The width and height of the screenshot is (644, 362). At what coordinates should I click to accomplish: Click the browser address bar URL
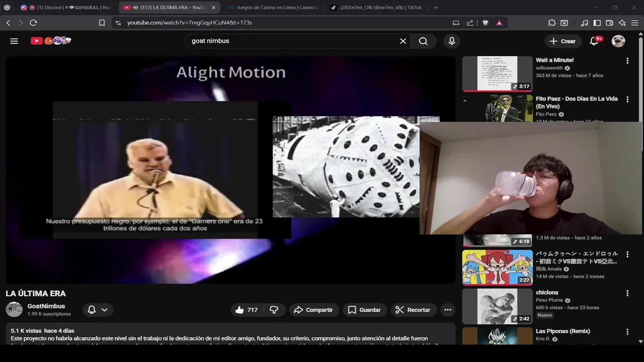(x=189, y=23)
